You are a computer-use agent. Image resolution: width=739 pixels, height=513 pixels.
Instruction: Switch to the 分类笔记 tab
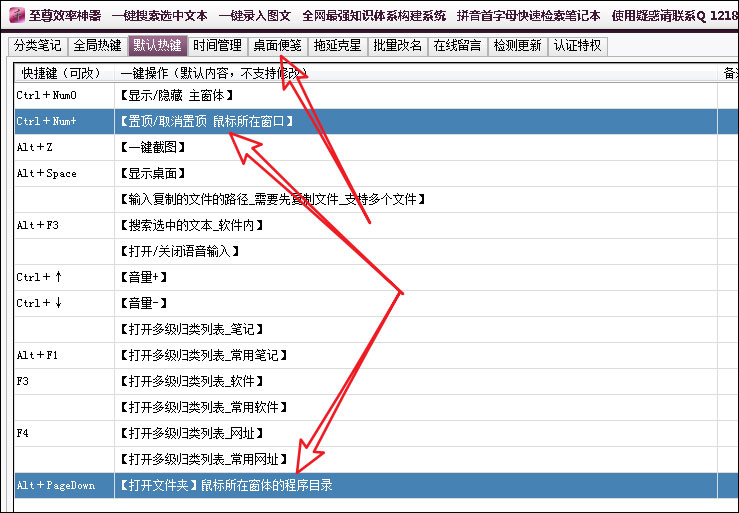point(36,45)
